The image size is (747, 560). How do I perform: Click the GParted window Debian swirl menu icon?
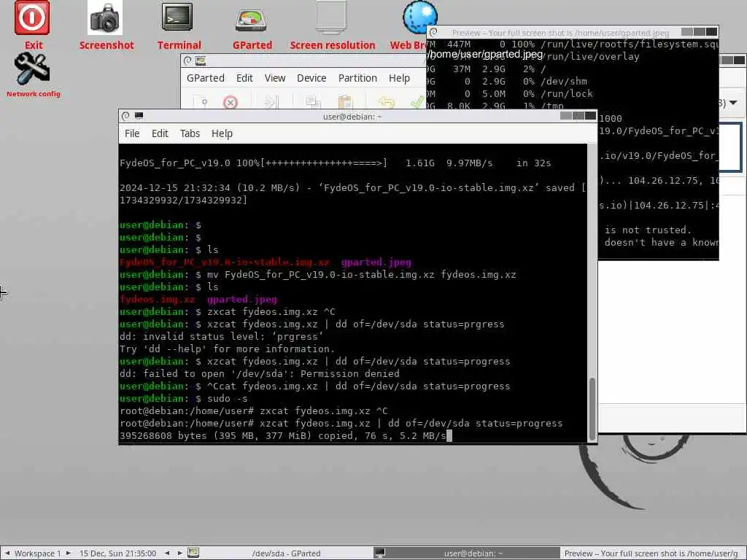187,61
